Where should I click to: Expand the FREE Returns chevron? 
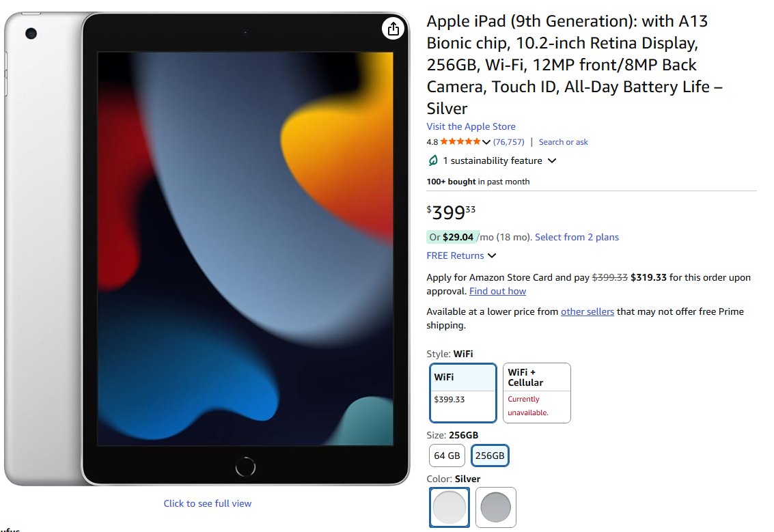492,255
